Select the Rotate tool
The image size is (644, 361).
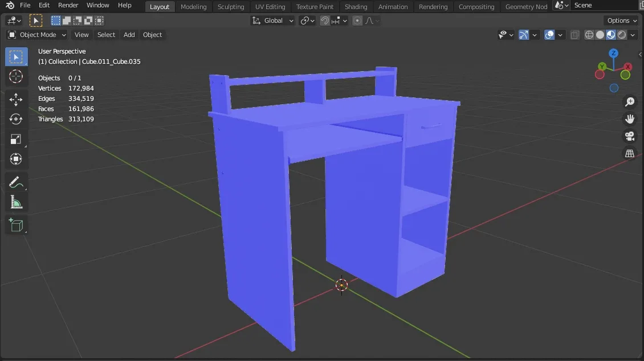pos(16,119)
